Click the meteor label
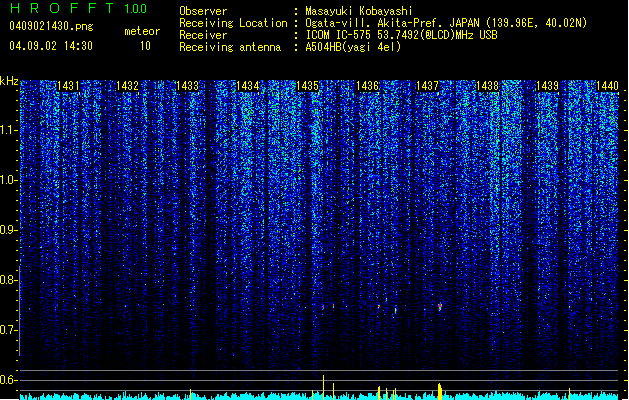This screenshot has width=629, height=400. (142, 31)
